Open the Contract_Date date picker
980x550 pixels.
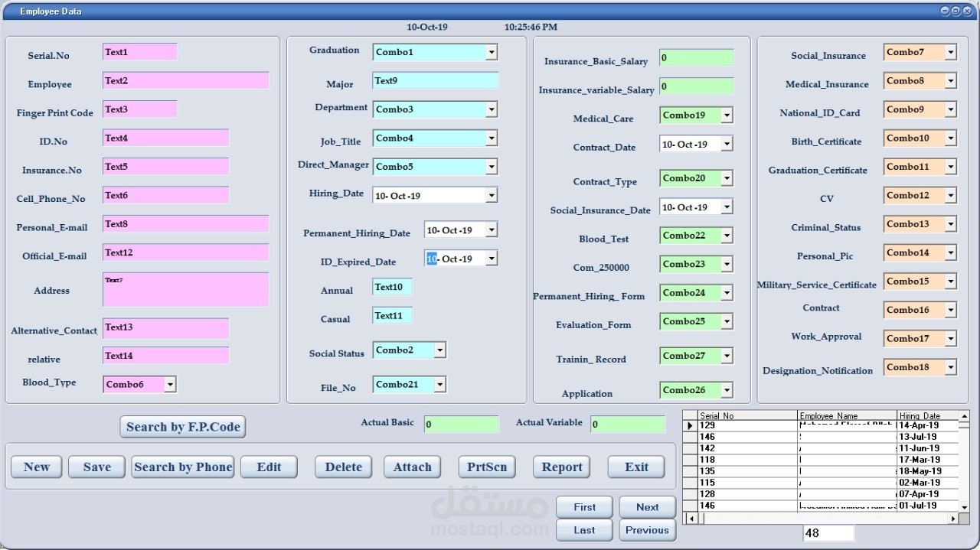pyautogui.click(x=727, y=144)
